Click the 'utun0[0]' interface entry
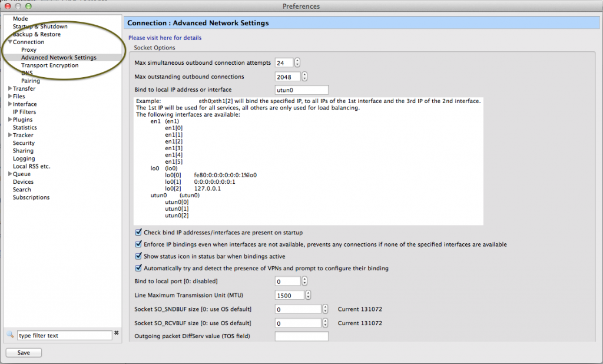Viewport: 603px width, 364px height. click(177, 202)
